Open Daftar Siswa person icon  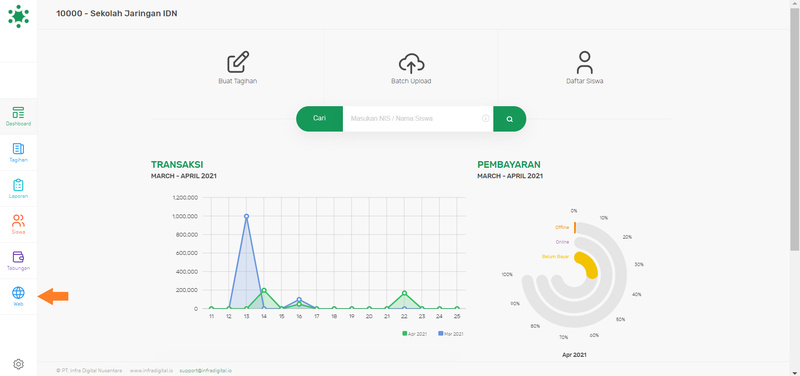tap(585, 62)
